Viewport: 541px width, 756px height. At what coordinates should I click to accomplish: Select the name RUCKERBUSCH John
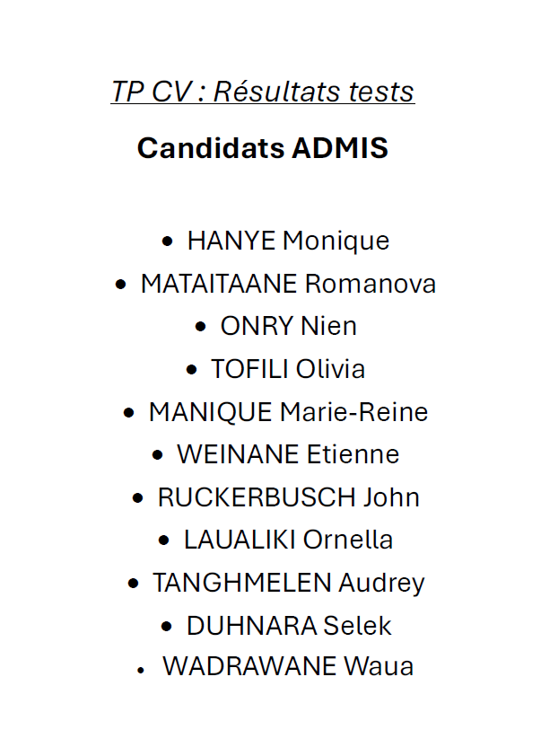click(x=289, y=497)
